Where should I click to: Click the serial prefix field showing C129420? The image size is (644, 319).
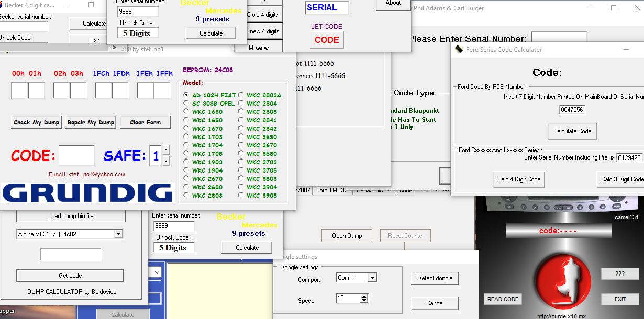630,157
